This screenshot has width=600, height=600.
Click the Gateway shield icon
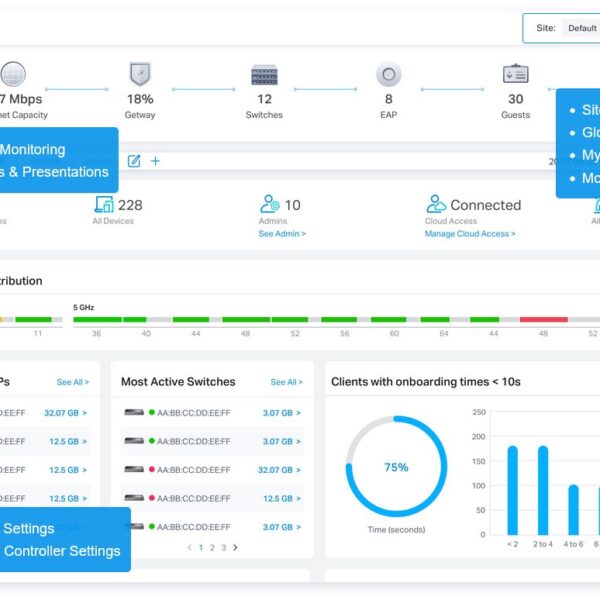pos(140,74)
